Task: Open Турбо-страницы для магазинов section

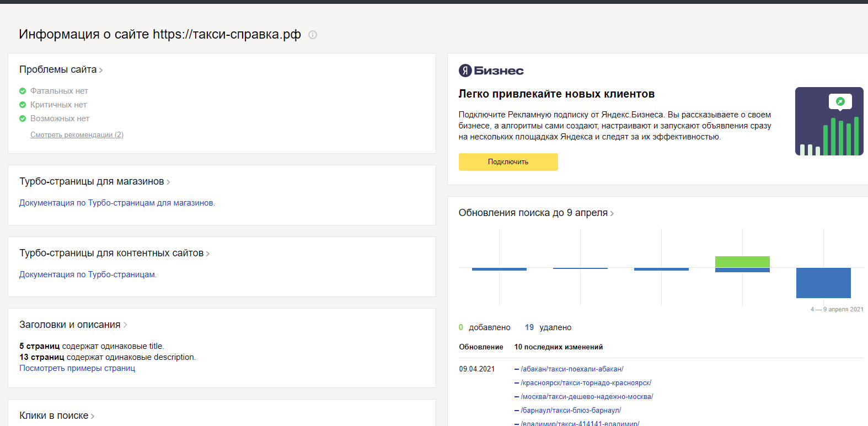Action: [95, 181]
